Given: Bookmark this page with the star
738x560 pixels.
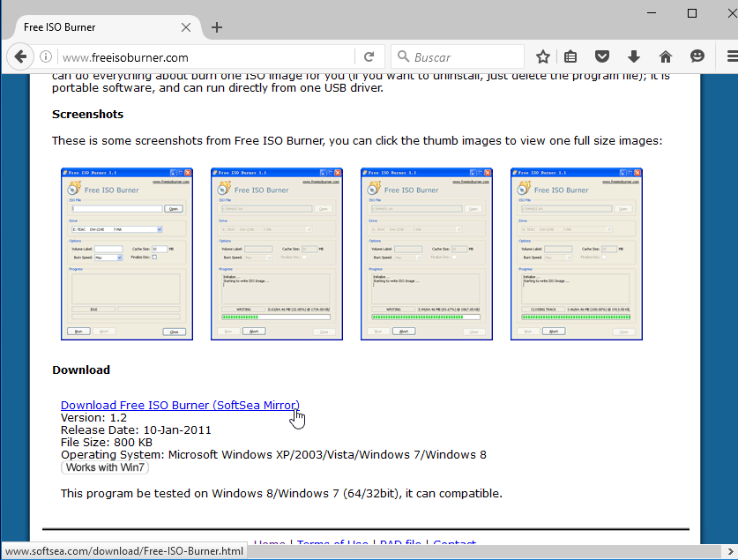Looking at the screenshot, I should [x=542, y=57].
